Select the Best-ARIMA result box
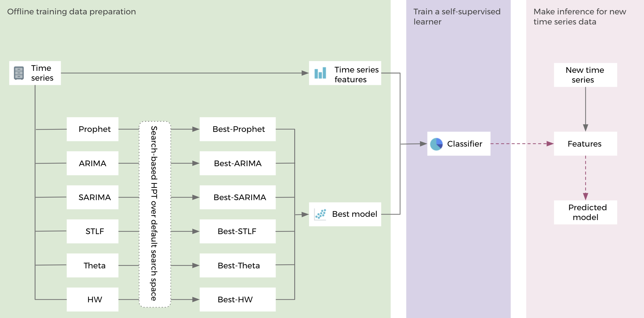 pos(238,163)
